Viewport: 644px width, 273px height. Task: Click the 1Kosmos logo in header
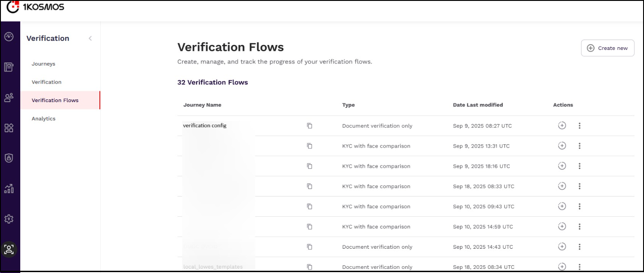36,7
